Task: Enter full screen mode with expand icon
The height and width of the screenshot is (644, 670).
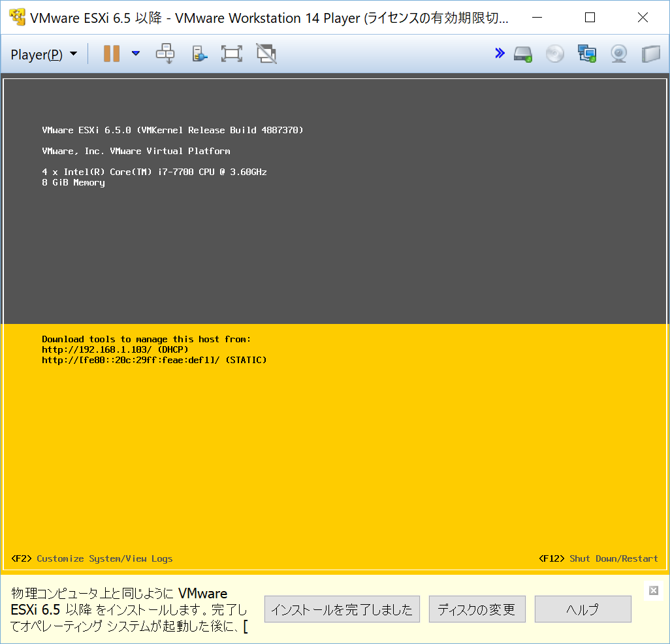Action: (231, 53)
